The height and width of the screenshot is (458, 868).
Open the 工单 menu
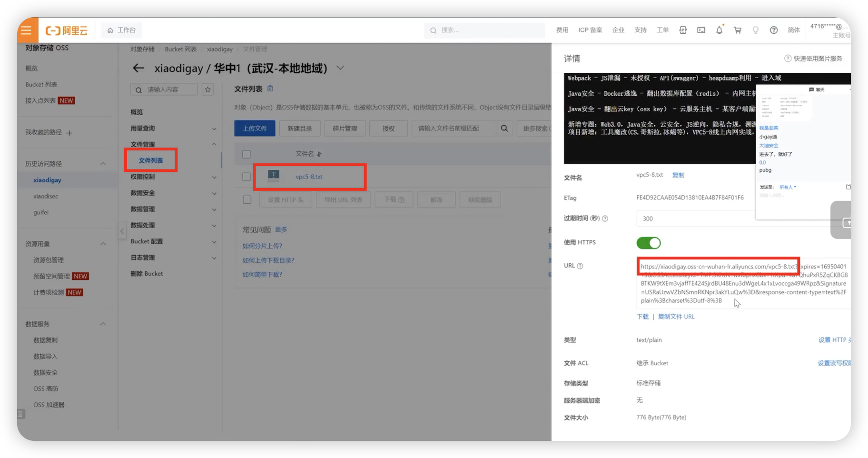point(662,30)
